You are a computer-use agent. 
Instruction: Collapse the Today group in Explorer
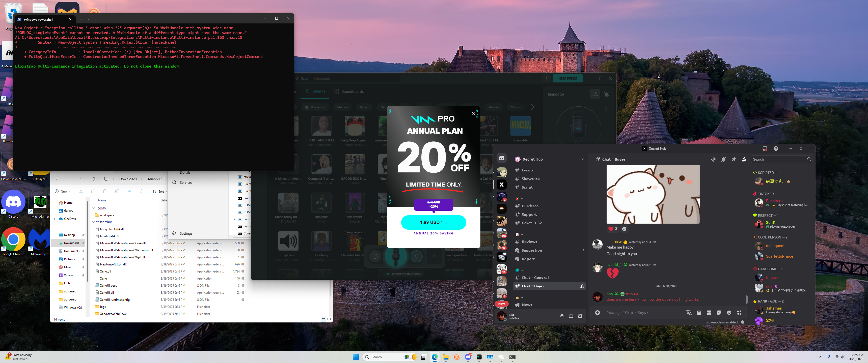(x=93, y=208)
